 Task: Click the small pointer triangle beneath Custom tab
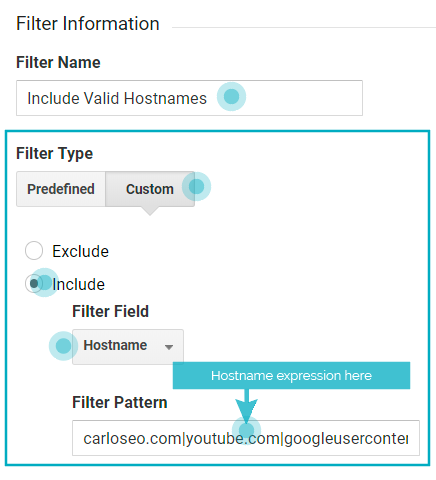(150, 211)
